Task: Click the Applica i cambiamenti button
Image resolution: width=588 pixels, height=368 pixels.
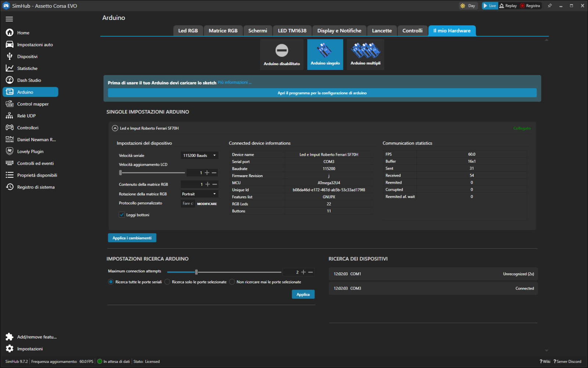Action: [132, 238]
